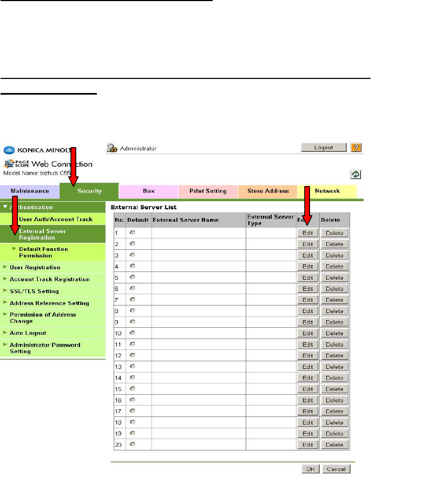The height and width of the screenshot is (484, 448).
Task: Expand User Registration section
Action: pos(5,267)
